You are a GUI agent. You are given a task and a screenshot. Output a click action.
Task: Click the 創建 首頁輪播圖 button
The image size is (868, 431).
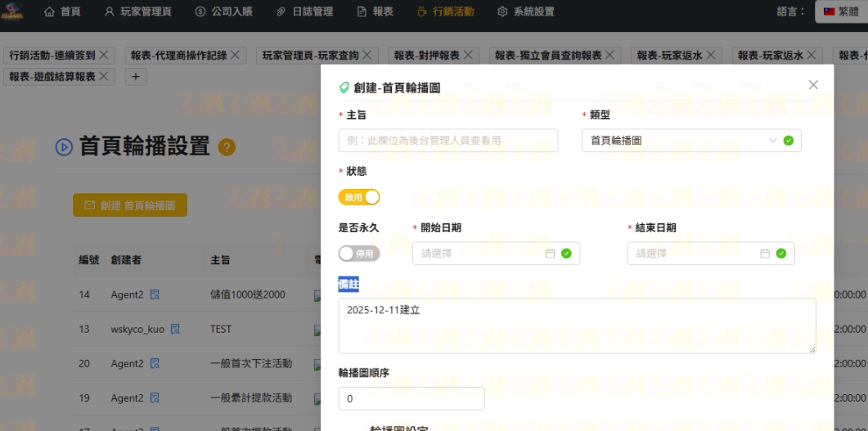point(130,205)
